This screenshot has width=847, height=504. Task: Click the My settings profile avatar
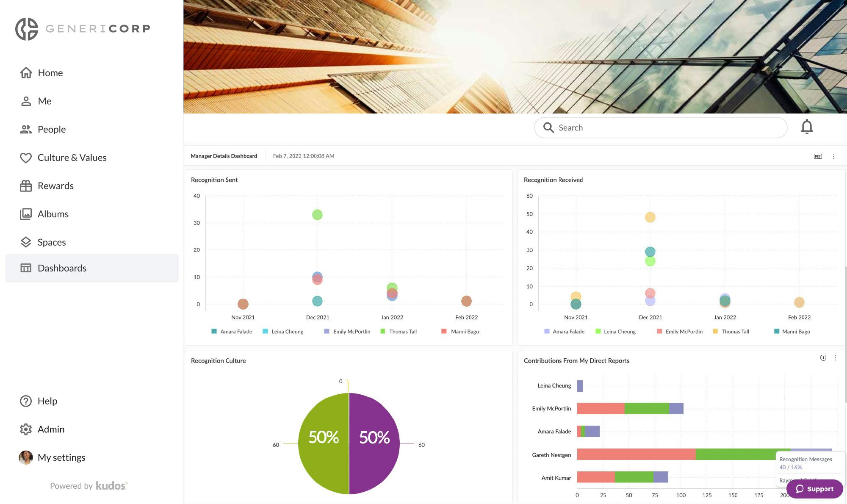click(x=26, y=457)
